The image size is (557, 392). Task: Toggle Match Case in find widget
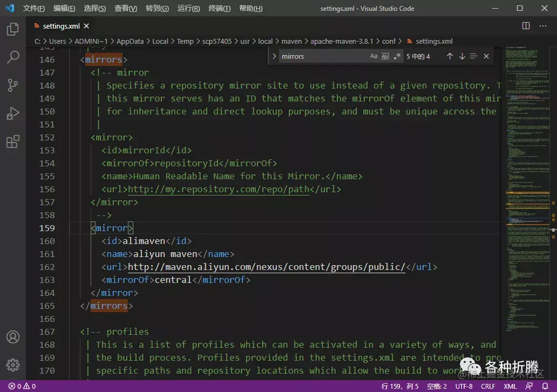tap(373, 56)
